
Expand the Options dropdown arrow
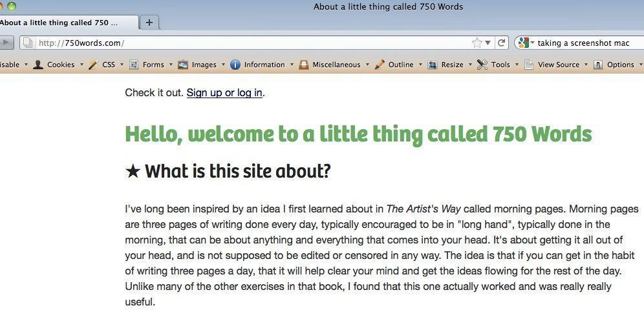coord(641,65)
